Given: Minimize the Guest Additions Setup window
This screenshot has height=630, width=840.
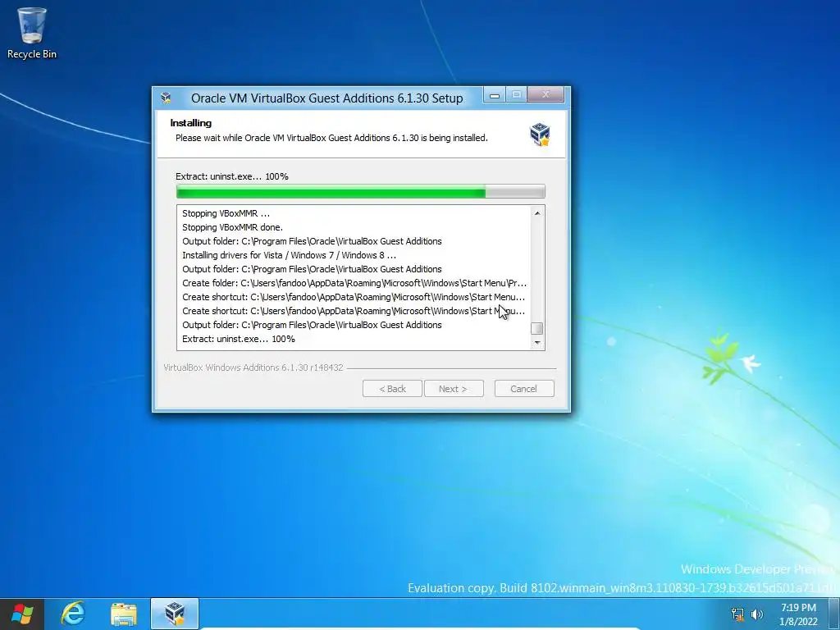Looking at the screenshot, I should 495,95.
